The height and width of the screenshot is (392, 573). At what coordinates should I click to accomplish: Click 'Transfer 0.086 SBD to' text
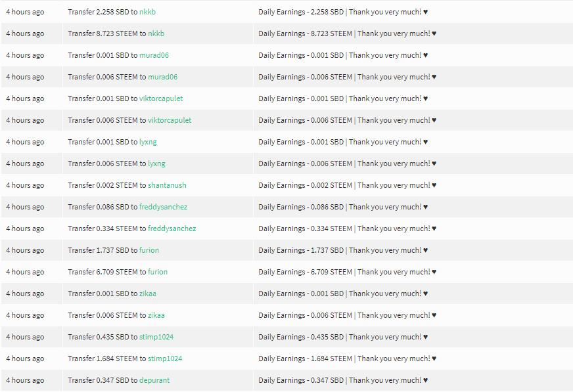tap(103, 207)
